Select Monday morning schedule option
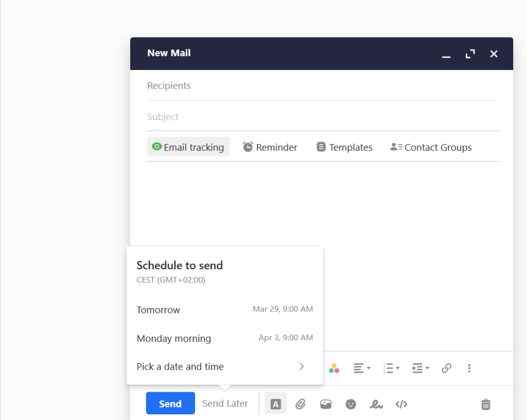527x420 pixels. (224, 338)
